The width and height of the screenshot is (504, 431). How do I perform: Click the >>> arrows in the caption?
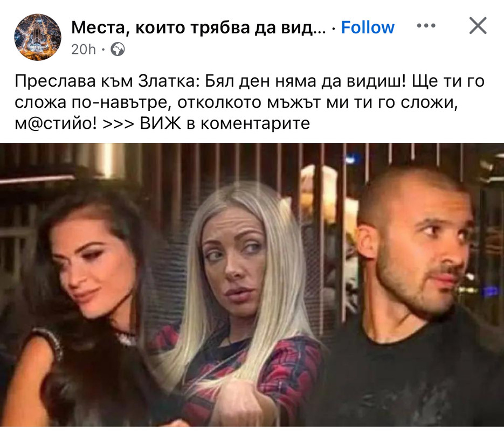tap(118, 124)
